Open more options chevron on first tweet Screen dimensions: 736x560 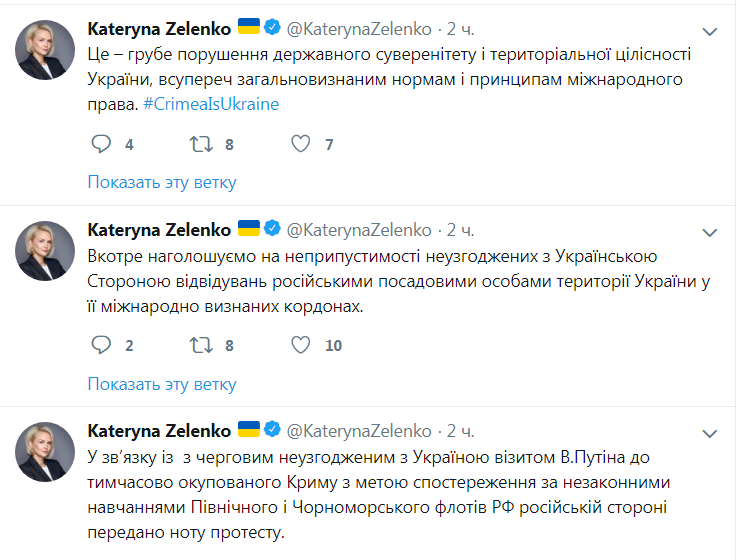pos(710,31)
